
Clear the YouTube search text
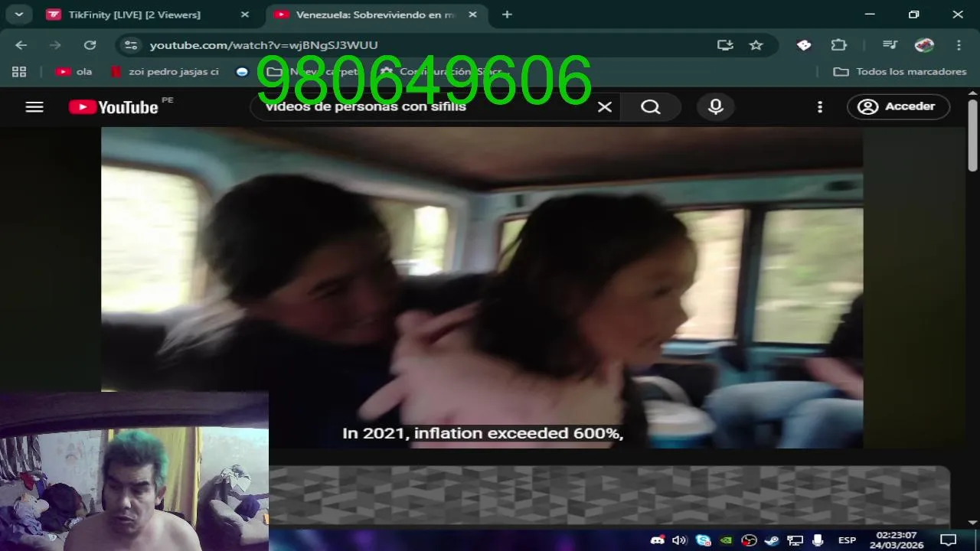click(x=605, y=107)
